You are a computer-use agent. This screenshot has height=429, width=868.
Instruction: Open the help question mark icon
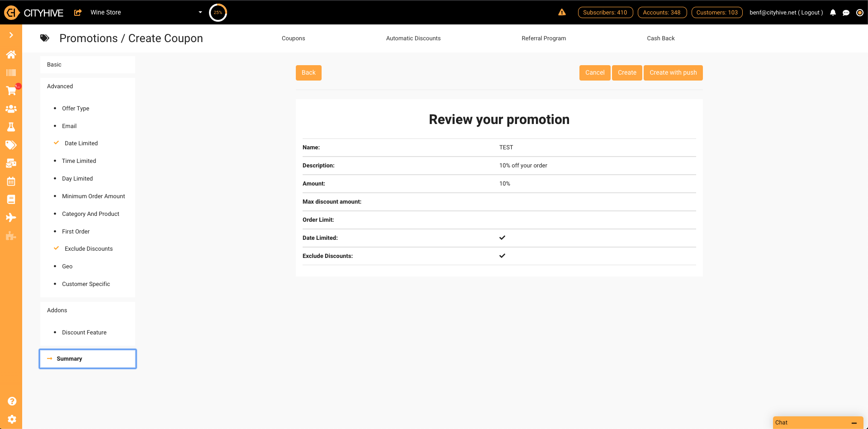12,401
